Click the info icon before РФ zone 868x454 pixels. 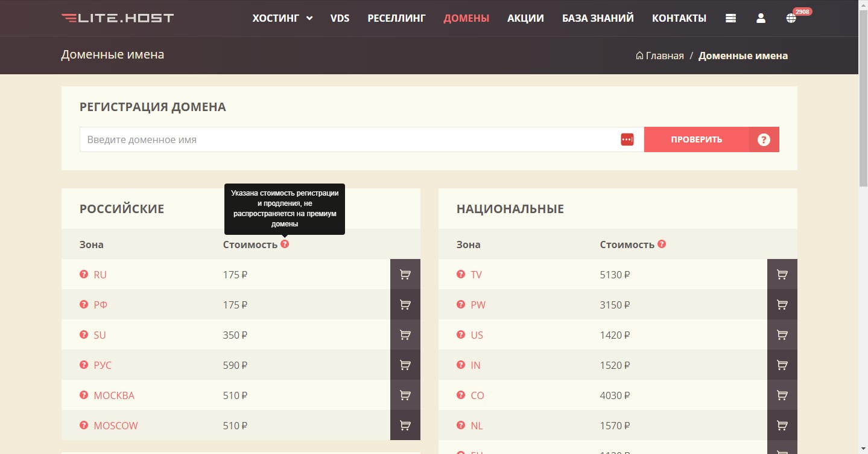pos(84,304)
